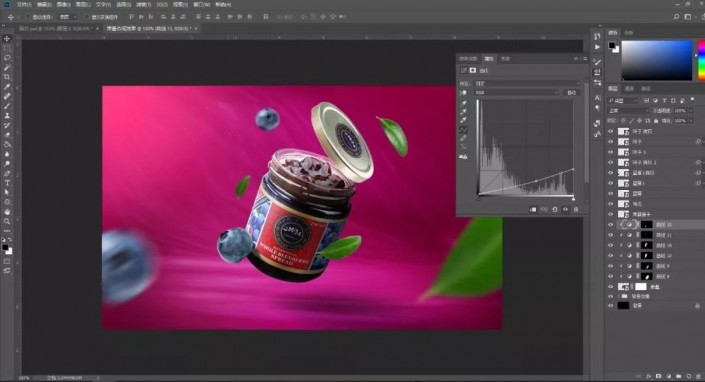Click the clip to layer icon in Curves panel
The width and height of the screenshot is (705, 382).
(x=533, y=209)
